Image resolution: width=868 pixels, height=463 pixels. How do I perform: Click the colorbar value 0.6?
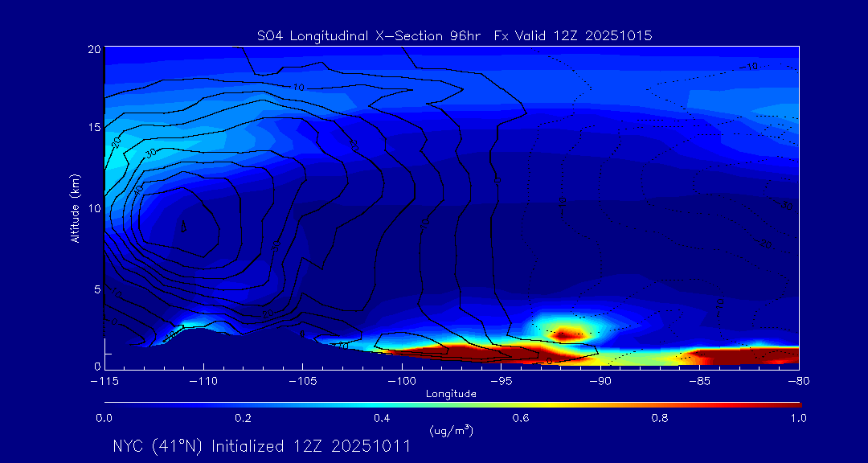tap(522, 418)
